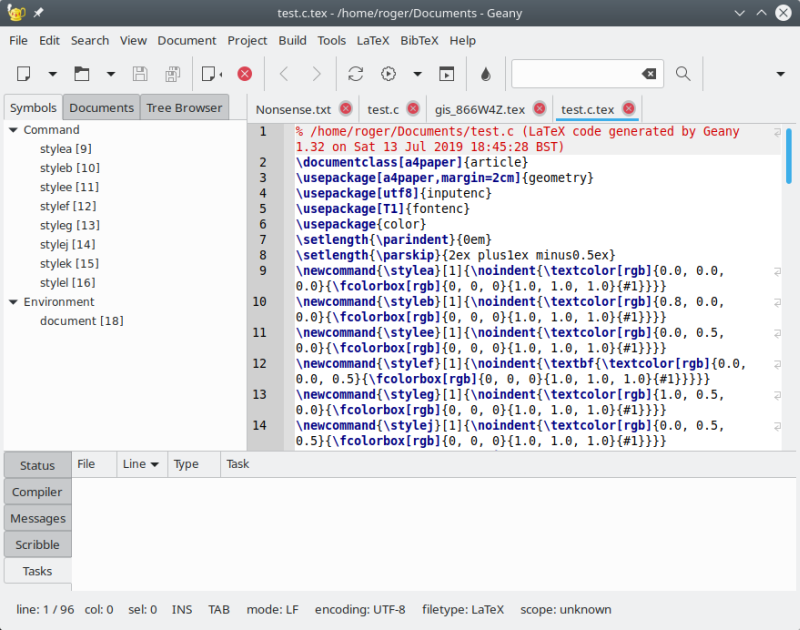This screenshot has height=630, width=800.
Task: Navigate back in document history
Action: click(284, 74)
